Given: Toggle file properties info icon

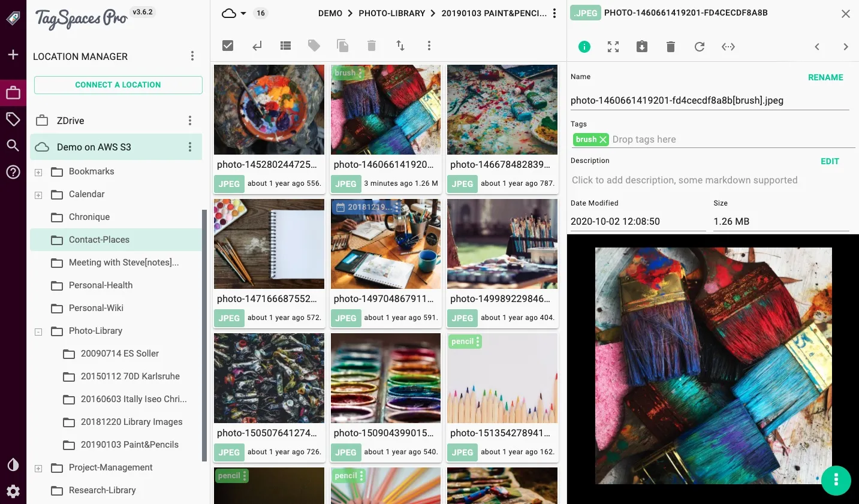Looking at the screenshot, I should click(584, 47).
